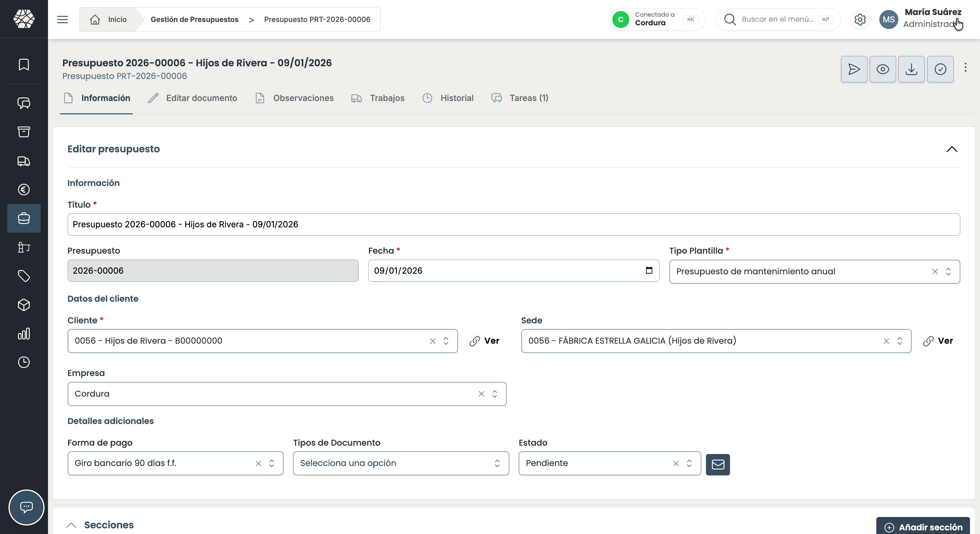This screenshot has height=534, width=980.
Task: Open the archive box sidebar icon
Action: 24,132
